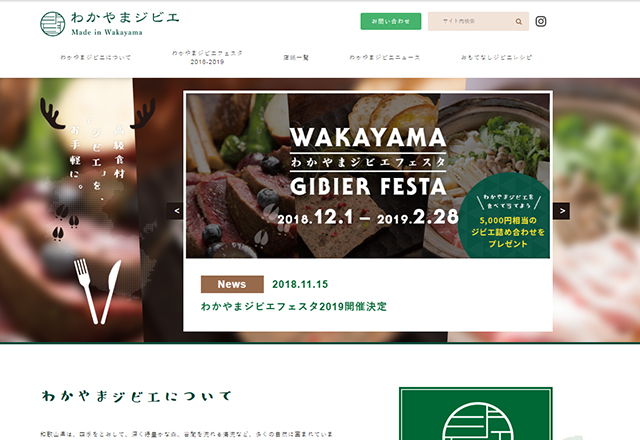Click the Wakayama Gibier Festa banner image
Viewport: 640px width, 440px height.
[x=368, y=176]
